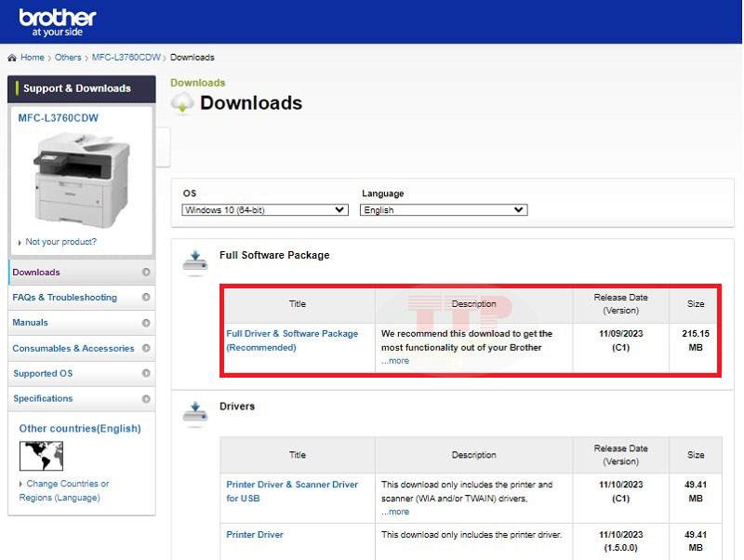The width and height of the screenshot is (744, 560).
Task: Click the Brother logo
Action: click(x=58, y=19)
